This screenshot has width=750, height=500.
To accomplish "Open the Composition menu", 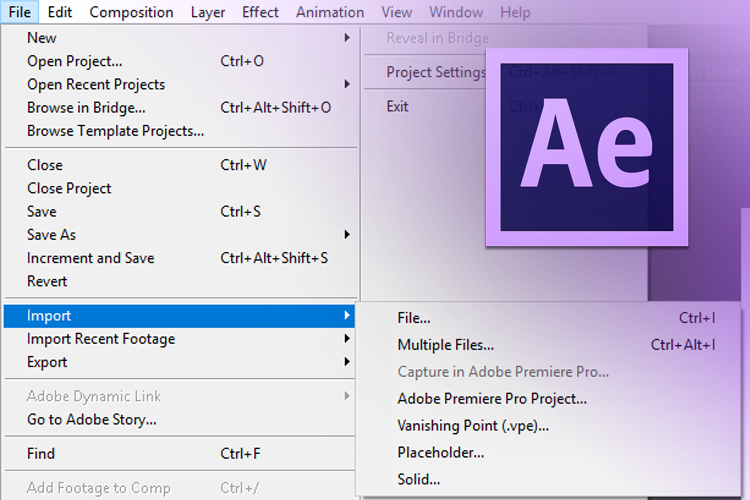I will pos(131,12).
